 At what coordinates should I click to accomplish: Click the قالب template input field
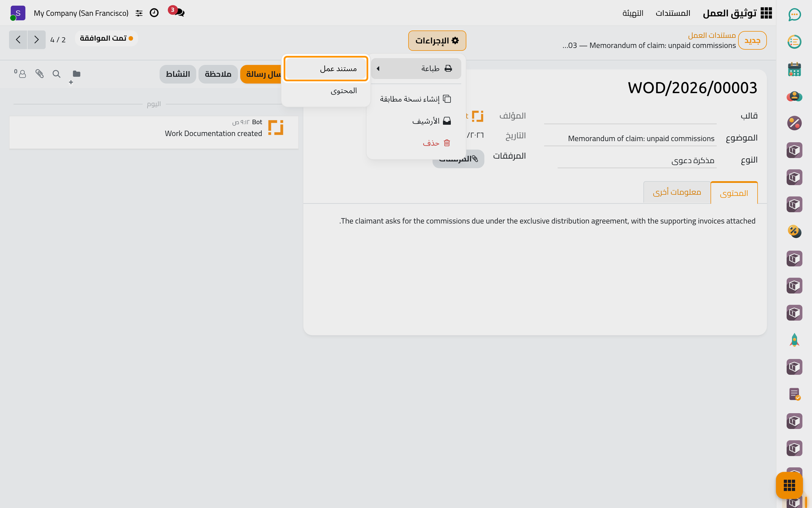click(630, 116)
